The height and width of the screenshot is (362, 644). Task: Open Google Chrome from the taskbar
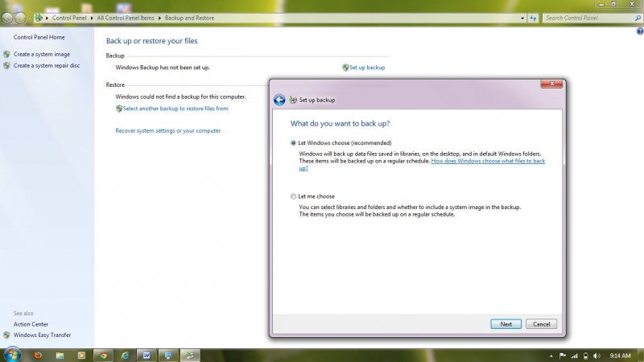pyautogui.click(x=101, y=355)
